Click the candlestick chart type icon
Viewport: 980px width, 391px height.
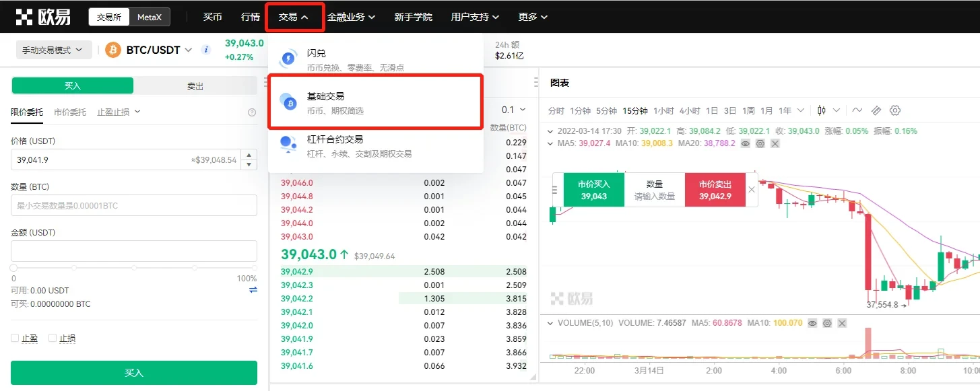822,110
